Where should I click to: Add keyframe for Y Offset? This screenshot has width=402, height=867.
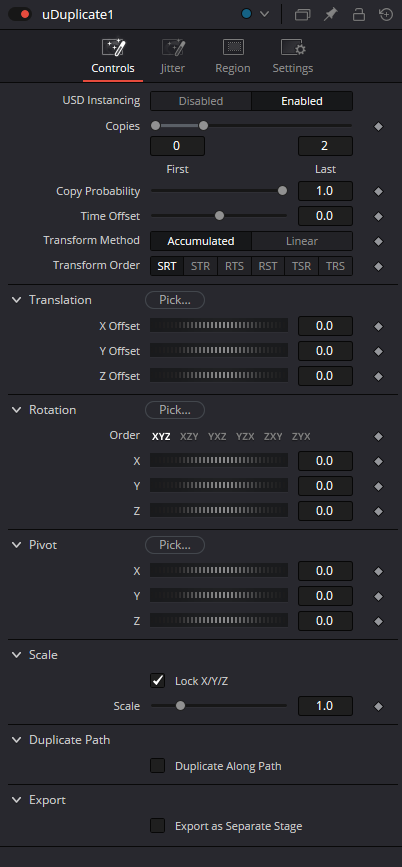pos(378,351)
